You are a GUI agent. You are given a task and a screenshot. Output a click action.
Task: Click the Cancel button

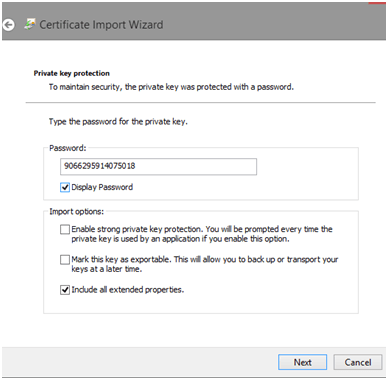358,362
